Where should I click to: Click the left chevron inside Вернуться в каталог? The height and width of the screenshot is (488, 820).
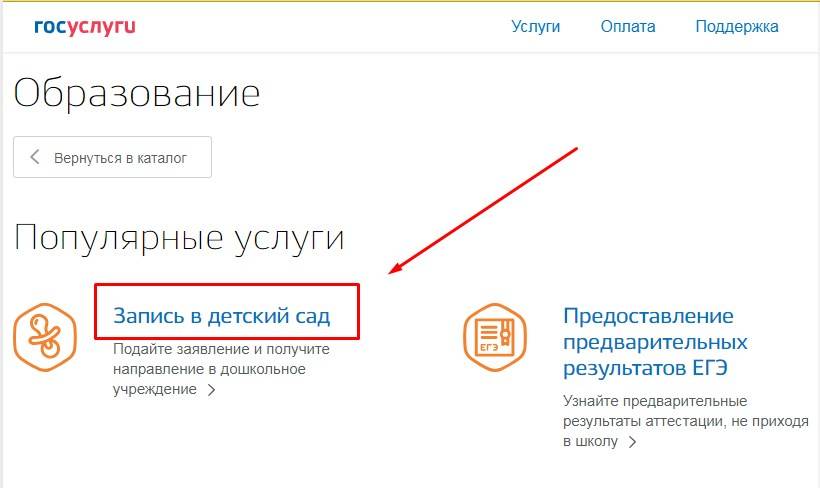click(36, 157)
